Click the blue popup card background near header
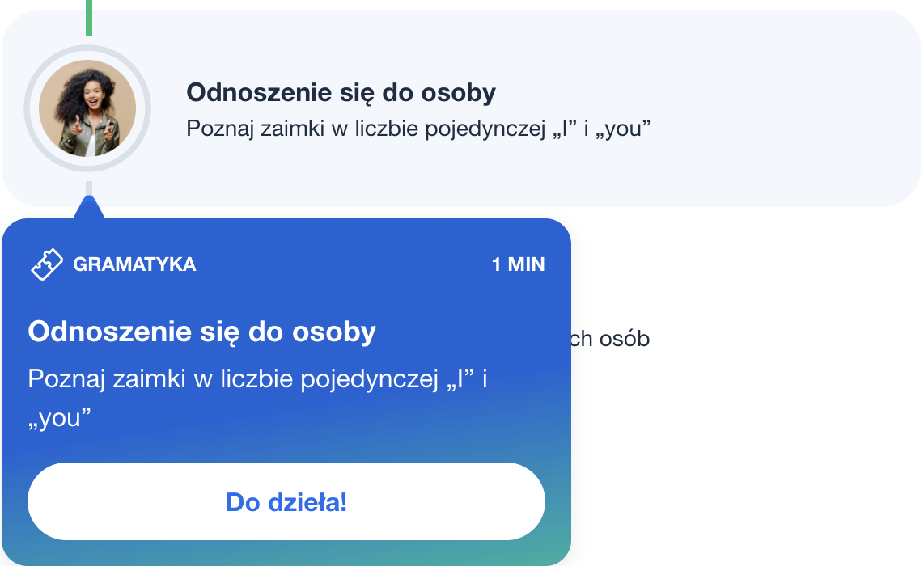 tap(341, 264)
